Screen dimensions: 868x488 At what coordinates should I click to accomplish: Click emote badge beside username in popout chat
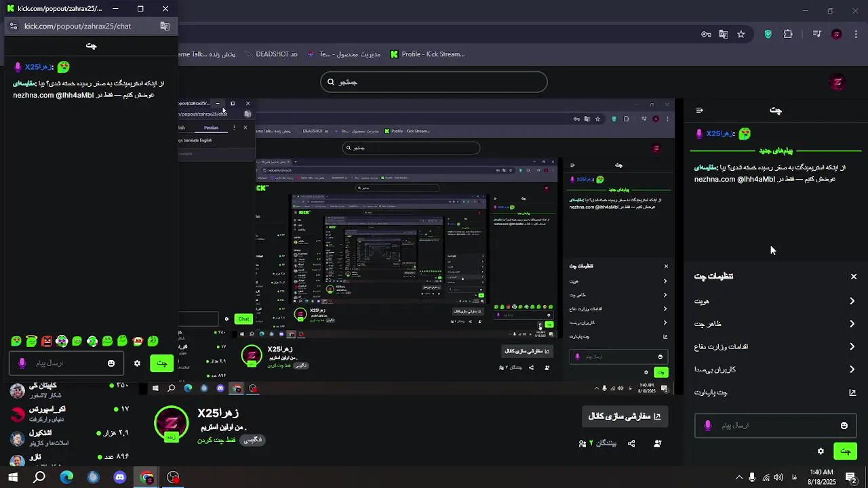click(63, 67)
